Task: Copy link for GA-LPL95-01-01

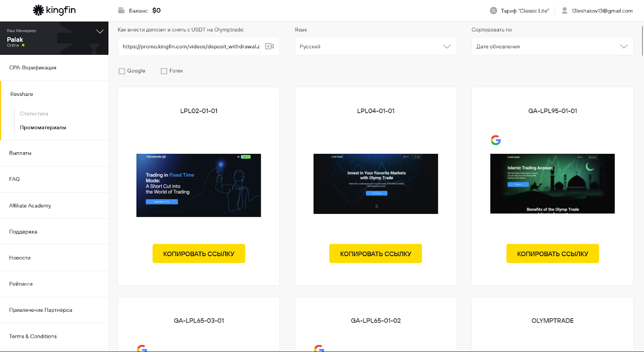Action: (553, 254)
